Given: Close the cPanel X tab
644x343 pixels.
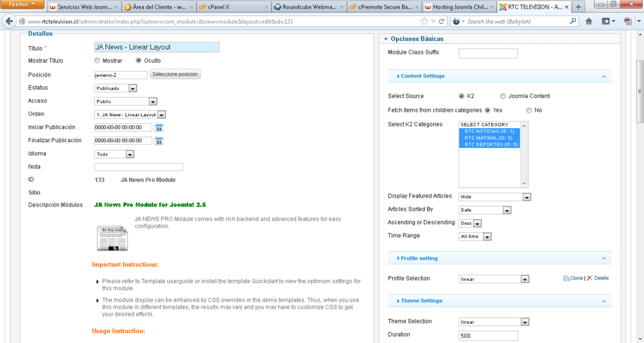Looking at the screenshot, I should pyautogui.click(x=266, y=7).
